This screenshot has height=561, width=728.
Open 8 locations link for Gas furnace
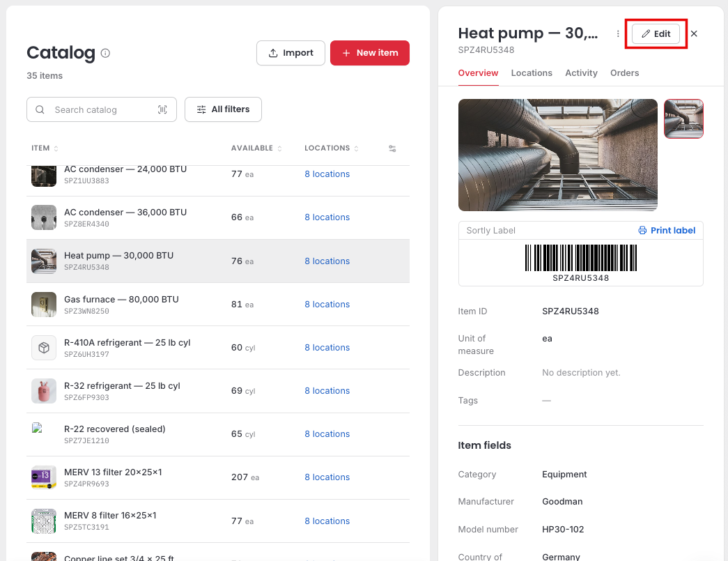(327, 304)
